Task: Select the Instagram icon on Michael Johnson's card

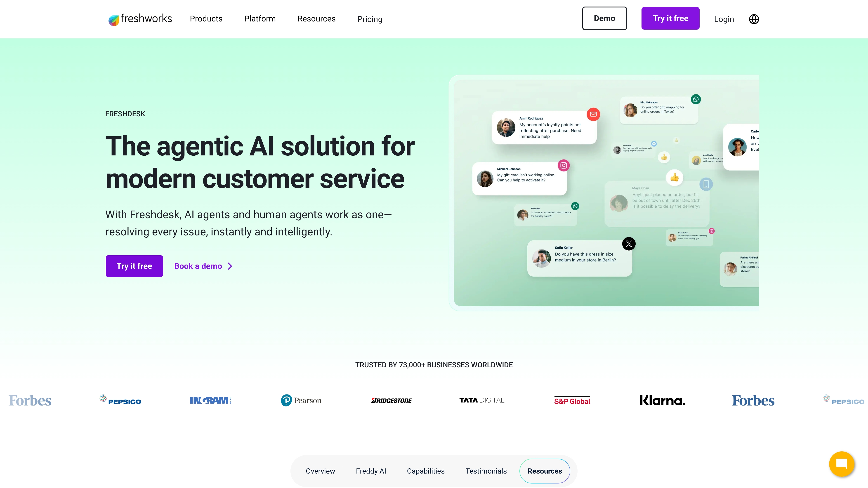Action: click(564, 165)
